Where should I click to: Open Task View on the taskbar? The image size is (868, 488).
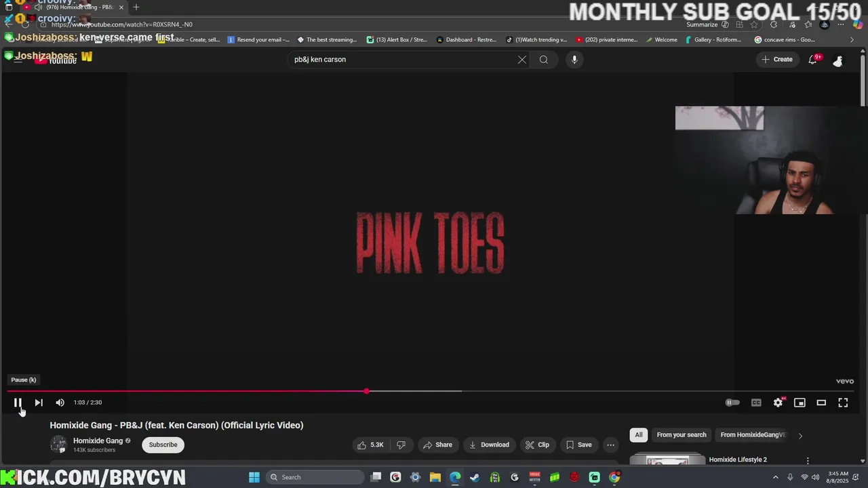[376, 477]
